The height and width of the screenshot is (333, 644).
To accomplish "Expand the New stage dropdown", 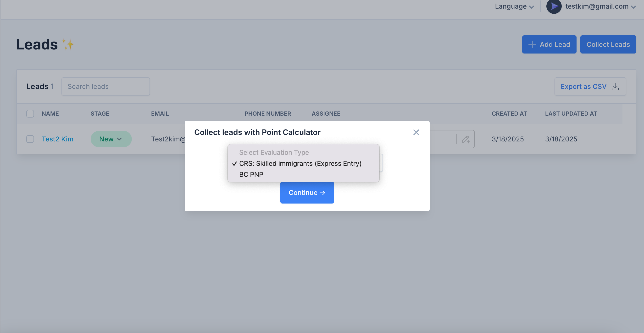I will pyautogui.click(x=111, y=139).
